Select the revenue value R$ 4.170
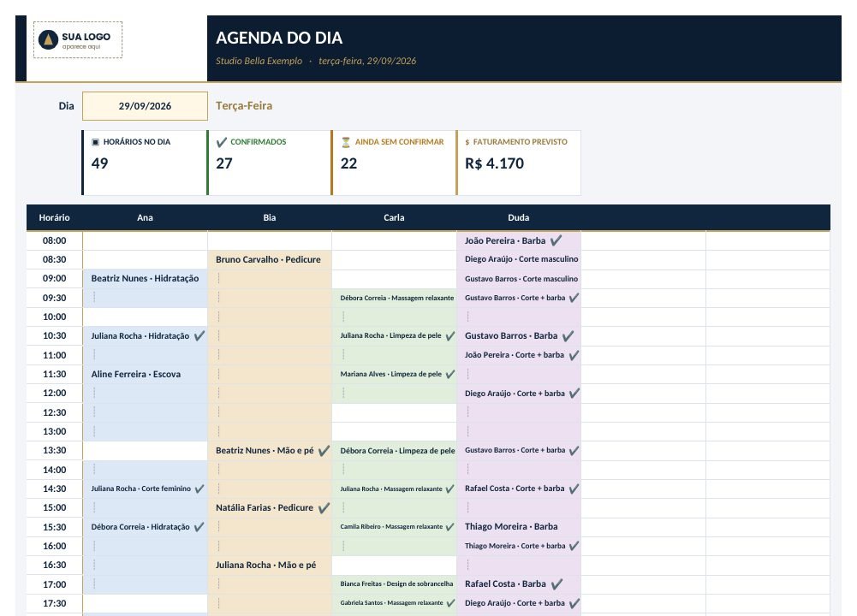The width and height of the screenshot is (857, 616). [x=494, y=163]
